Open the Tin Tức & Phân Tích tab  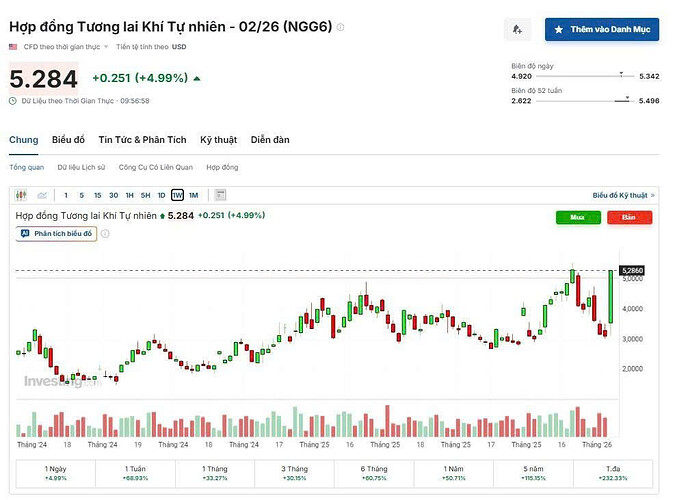point(142,140)
